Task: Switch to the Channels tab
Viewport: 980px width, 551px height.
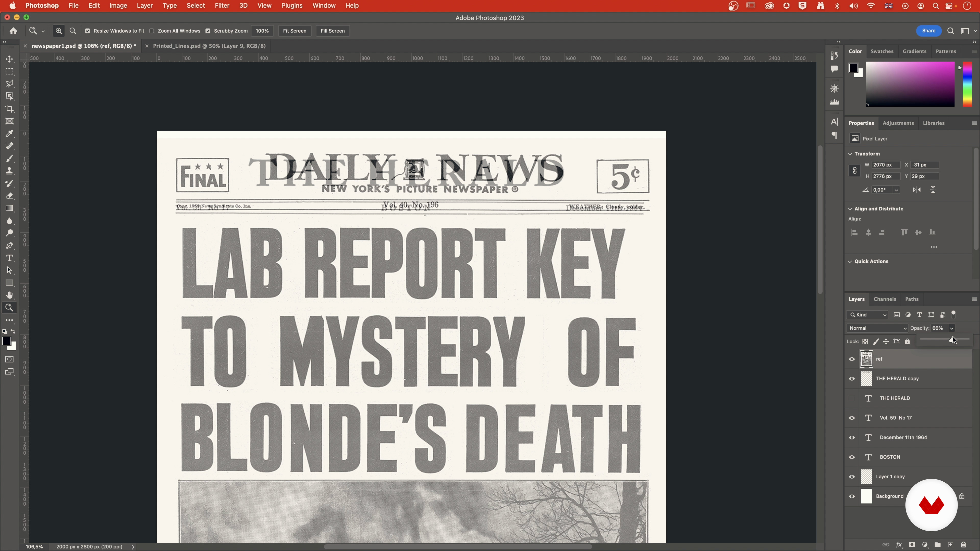Action: point(885,299)
